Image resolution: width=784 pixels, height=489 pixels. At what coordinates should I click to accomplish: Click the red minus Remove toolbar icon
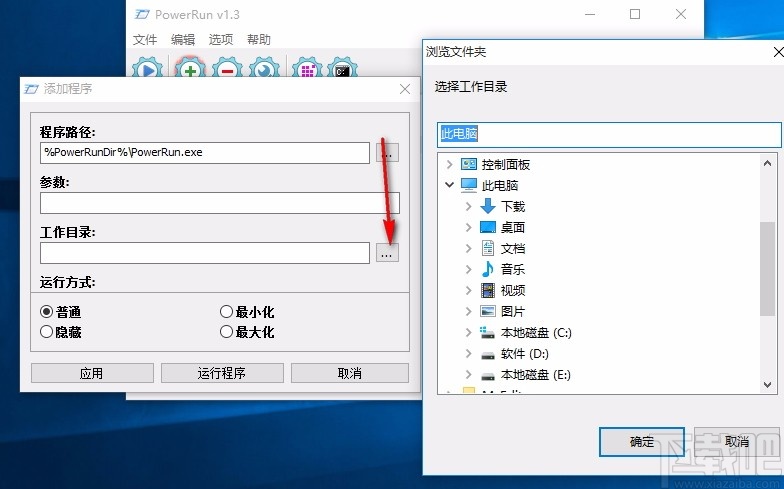[228, 69]
